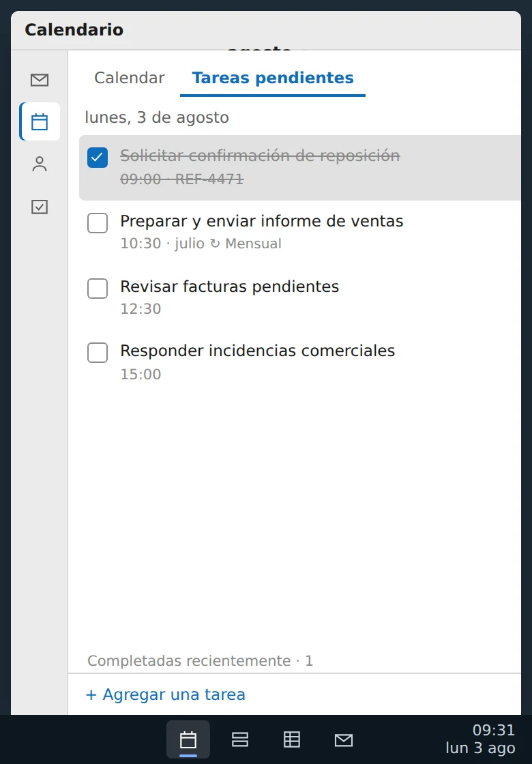Open the Contacts person icon

[40, 164]
